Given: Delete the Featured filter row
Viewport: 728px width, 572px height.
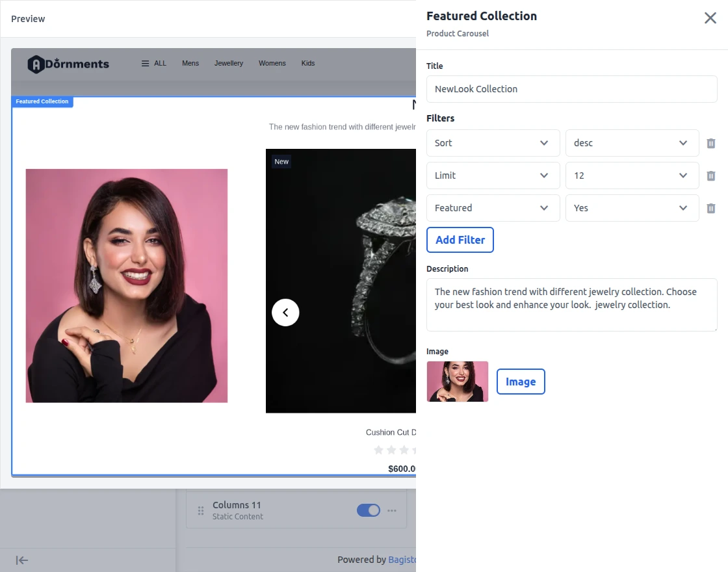Looking at the screenshot, I should 711,208.
